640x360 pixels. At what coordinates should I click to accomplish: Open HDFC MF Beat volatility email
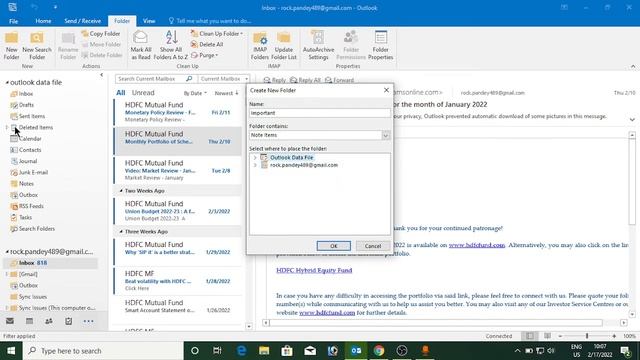(x=178, y=280)
